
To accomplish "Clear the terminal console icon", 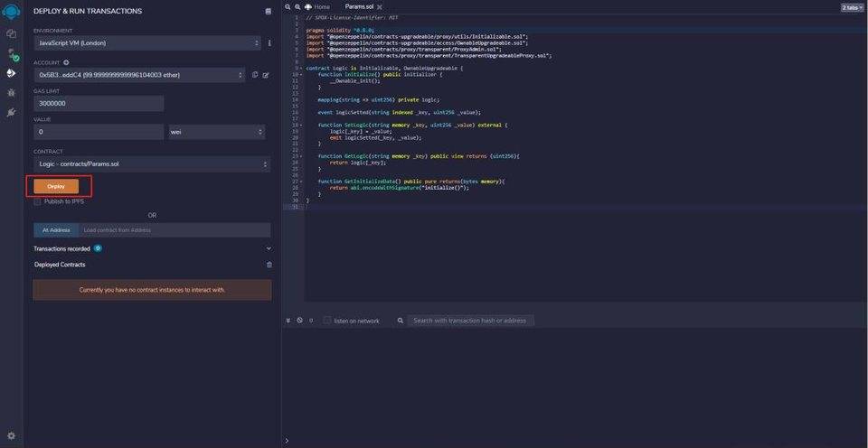I will tap(299, 321).
